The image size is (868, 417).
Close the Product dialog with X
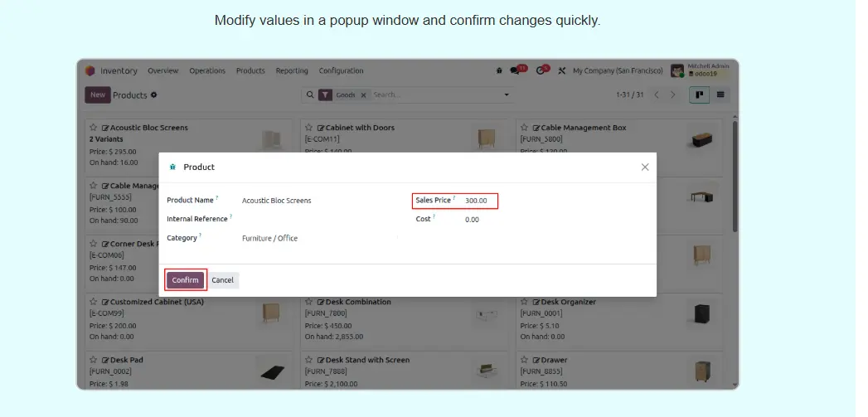pyautogui.click(x=645, y=167)
